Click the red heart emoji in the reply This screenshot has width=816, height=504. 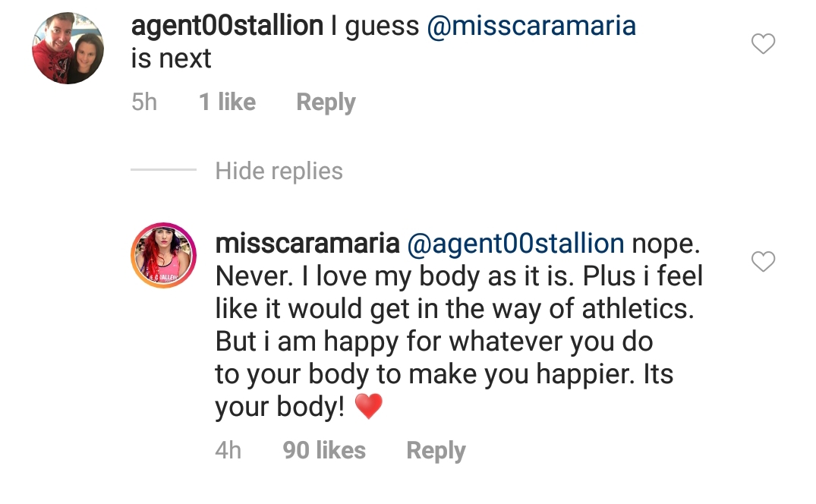tap(368, 406)
